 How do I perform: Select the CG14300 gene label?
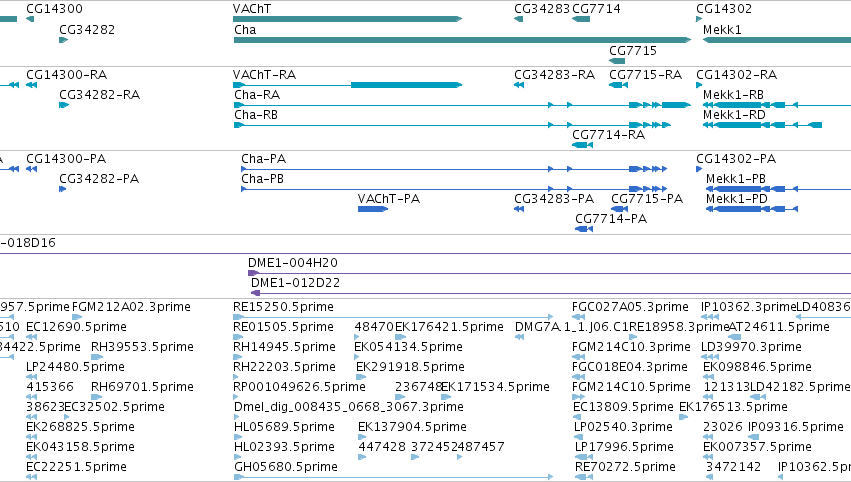(x=54, y=9)
